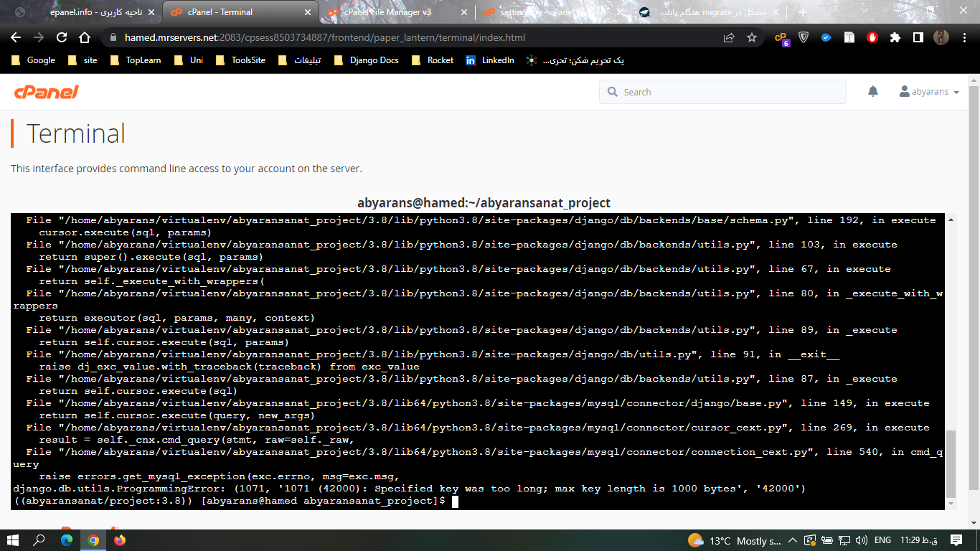Click the terminal scrollbar thumb
980x551 pixels.
(x=951, y=463)
